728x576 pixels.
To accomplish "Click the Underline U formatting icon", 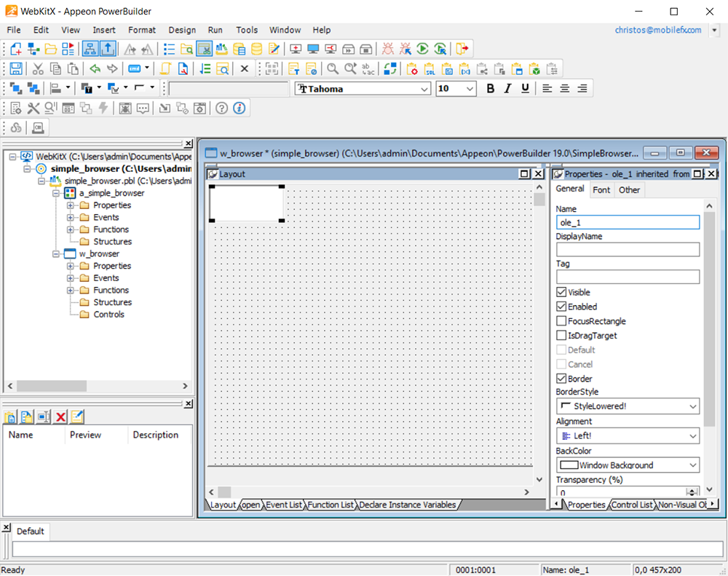I will (525, 88).
